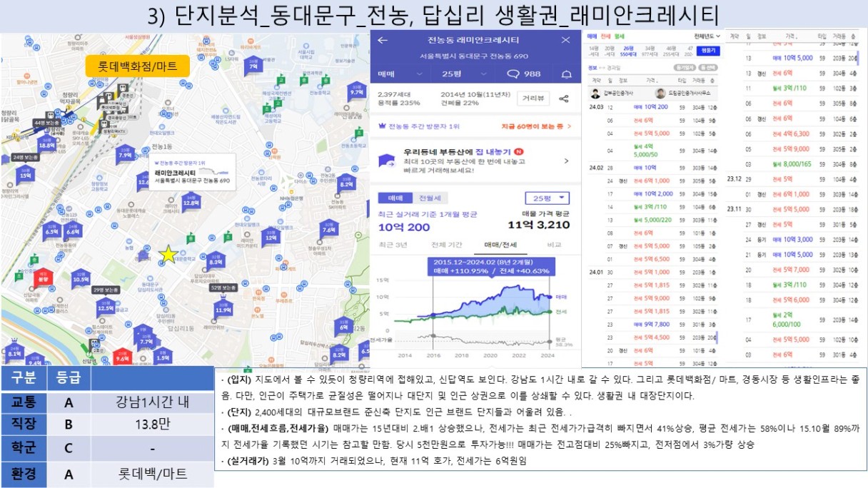868x488 pixels.
Task: Click the 갑부공인중개사 agent photo
Action: point(595,93)
